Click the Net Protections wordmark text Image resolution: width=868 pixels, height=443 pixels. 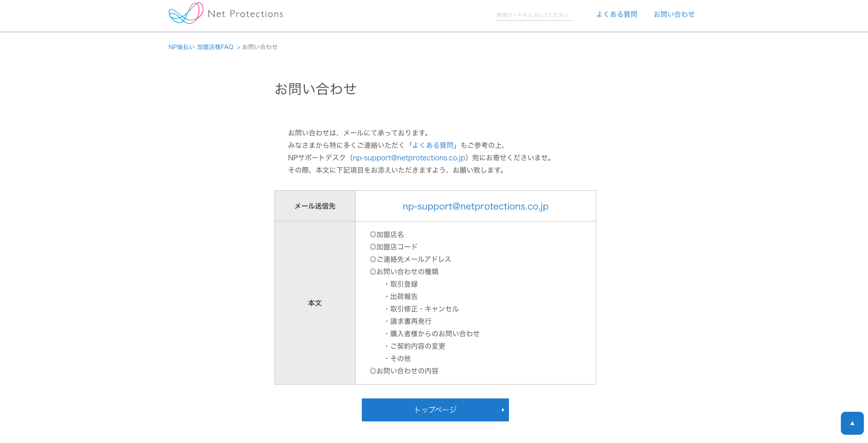click(245, 14)
